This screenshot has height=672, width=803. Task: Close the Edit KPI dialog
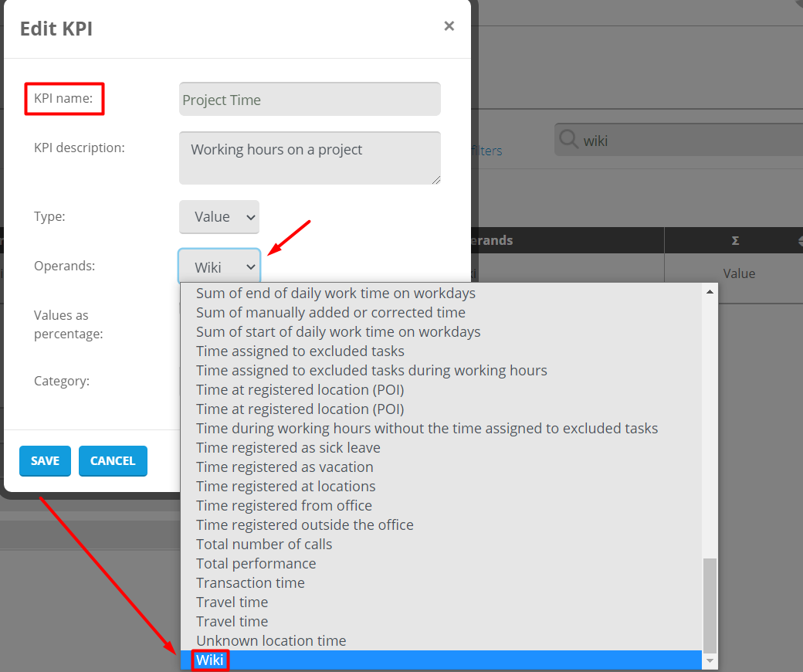pyautogui.click(x=449, y=26)
